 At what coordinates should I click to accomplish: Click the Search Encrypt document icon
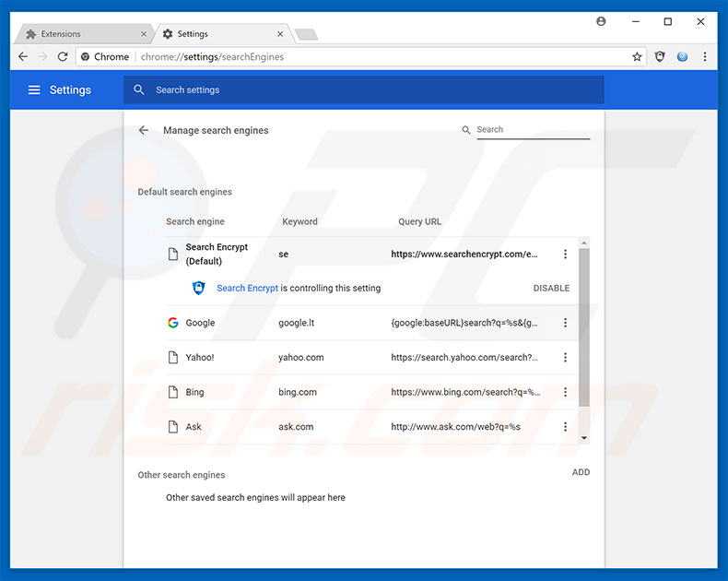tap(173, 254)
